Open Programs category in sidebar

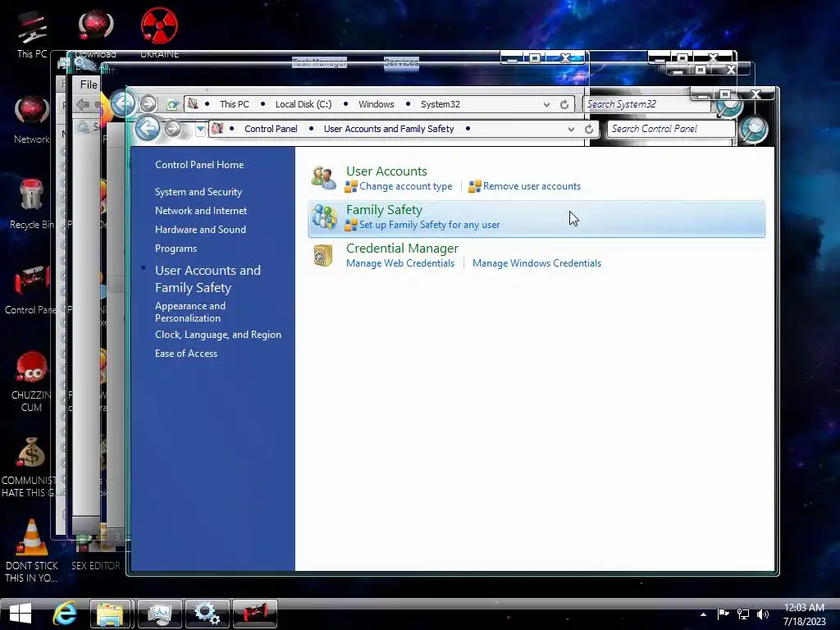pos(176,249)
